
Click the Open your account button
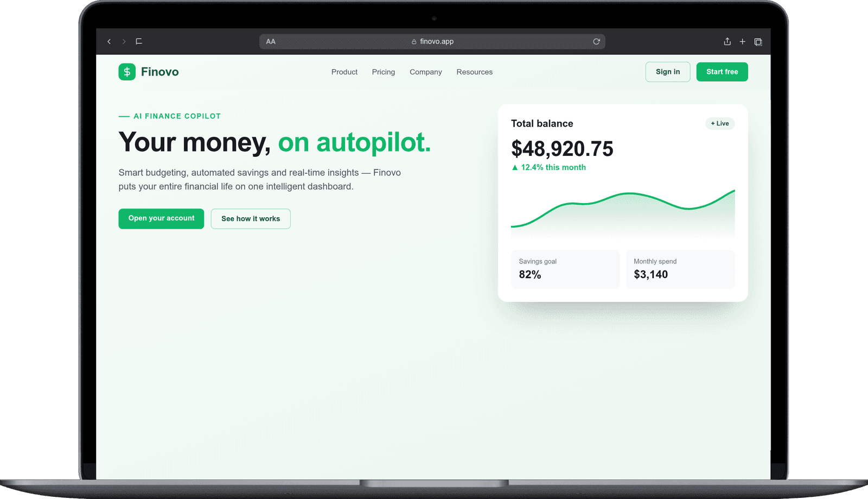point(161,218)
